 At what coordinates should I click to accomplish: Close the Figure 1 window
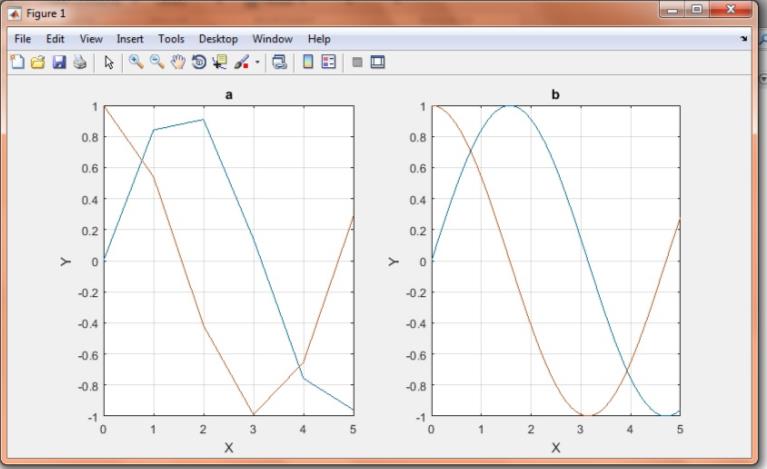[730, 10]
